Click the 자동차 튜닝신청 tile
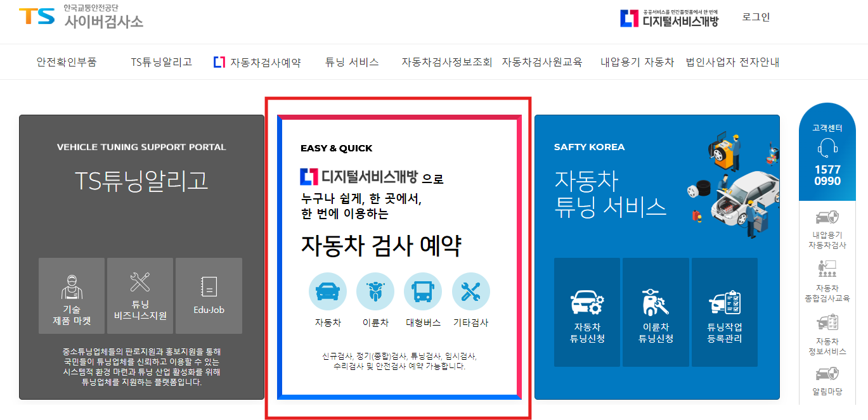Image resolution: width=868 pixels, height=420 pixels. [x=587, y=312]
